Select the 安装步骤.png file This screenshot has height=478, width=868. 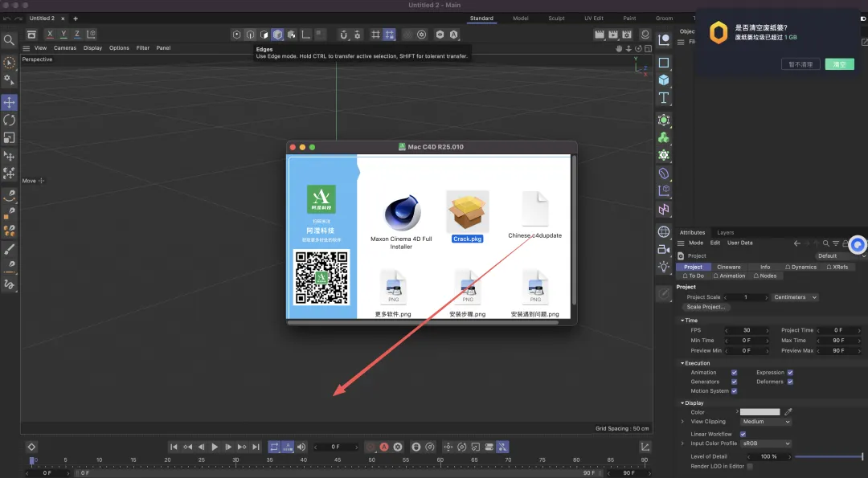468,294
